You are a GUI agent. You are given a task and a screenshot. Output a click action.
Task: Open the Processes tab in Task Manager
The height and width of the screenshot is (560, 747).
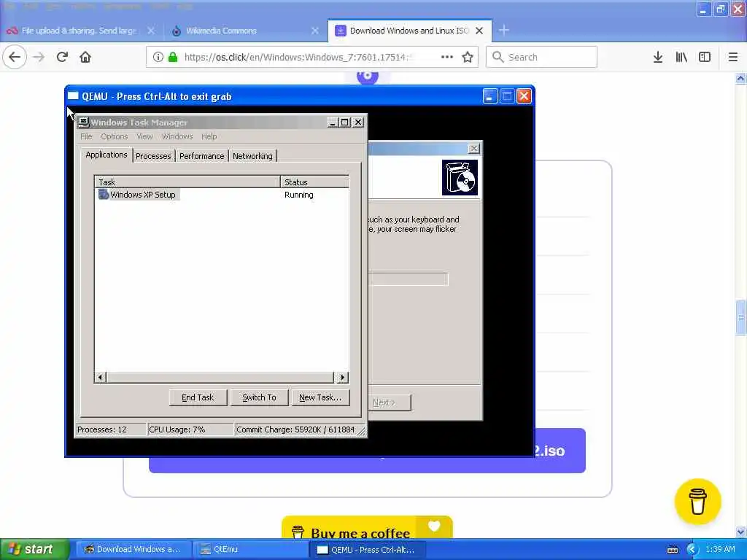point(153,156)
